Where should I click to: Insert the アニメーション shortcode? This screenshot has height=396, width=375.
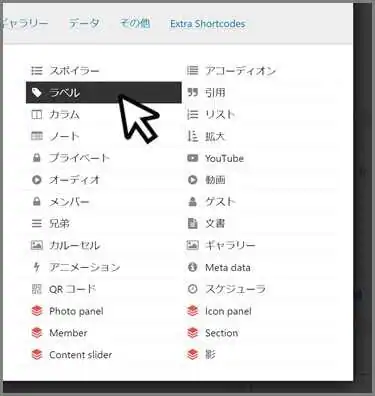(x=104, y=267)
